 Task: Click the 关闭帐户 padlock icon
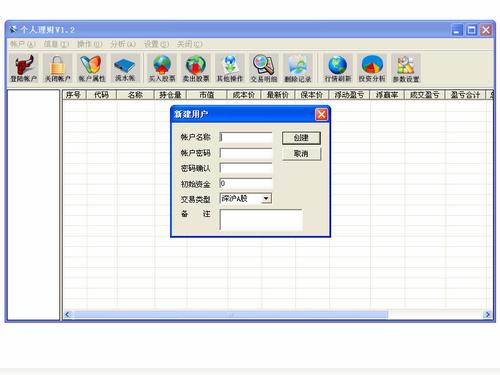coord(58,68)
